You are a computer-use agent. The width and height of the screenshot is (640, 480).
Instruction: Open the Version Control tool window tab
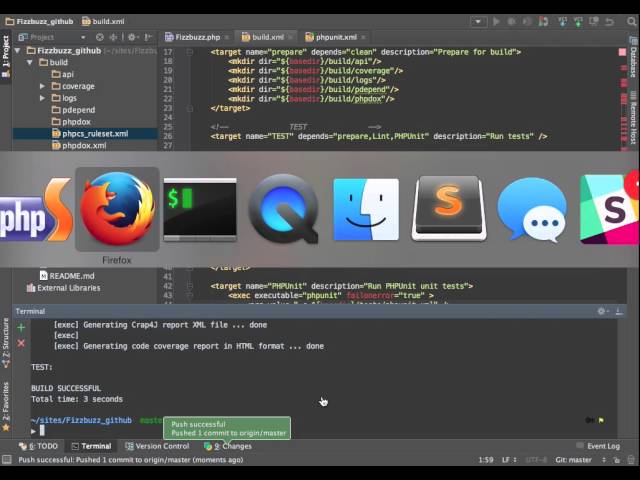[x=157, y=446]
